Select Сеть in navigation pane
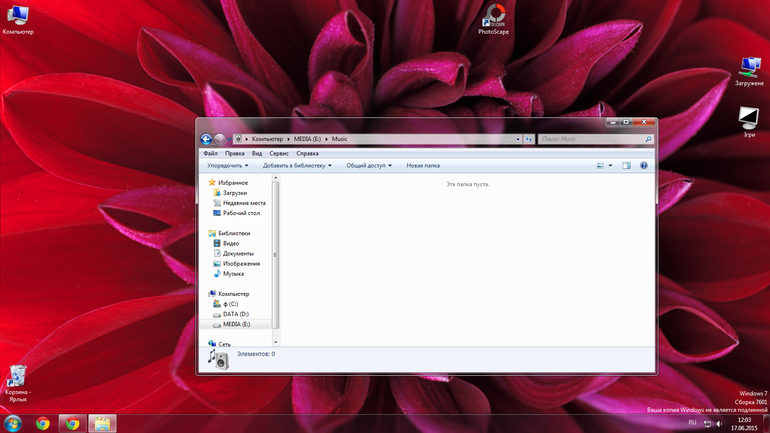 pyautogui.click(x=224, y=345)
